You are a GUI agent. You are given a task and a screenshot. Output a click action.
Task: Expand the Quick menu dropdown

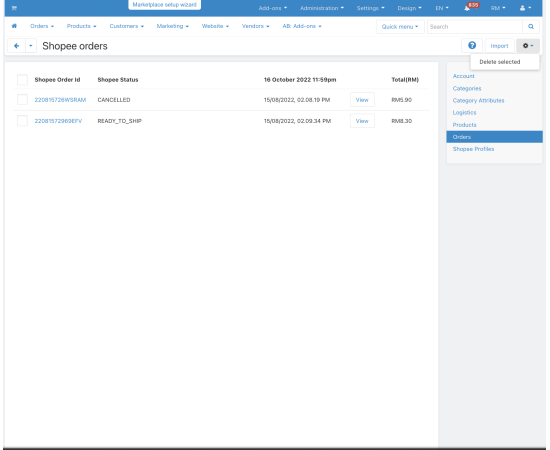click(400, 27)
